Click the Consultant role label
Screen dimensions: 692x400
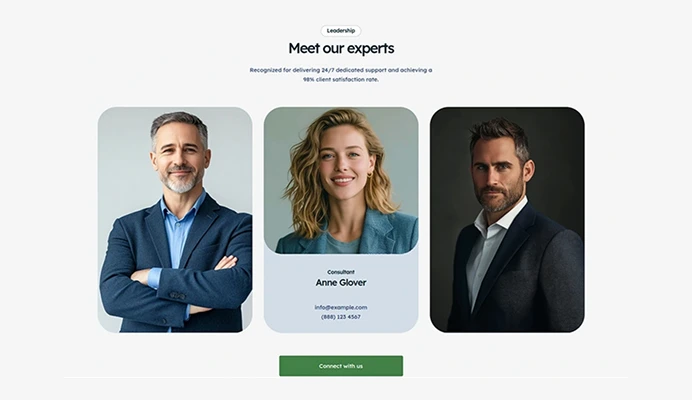(341, 272)
